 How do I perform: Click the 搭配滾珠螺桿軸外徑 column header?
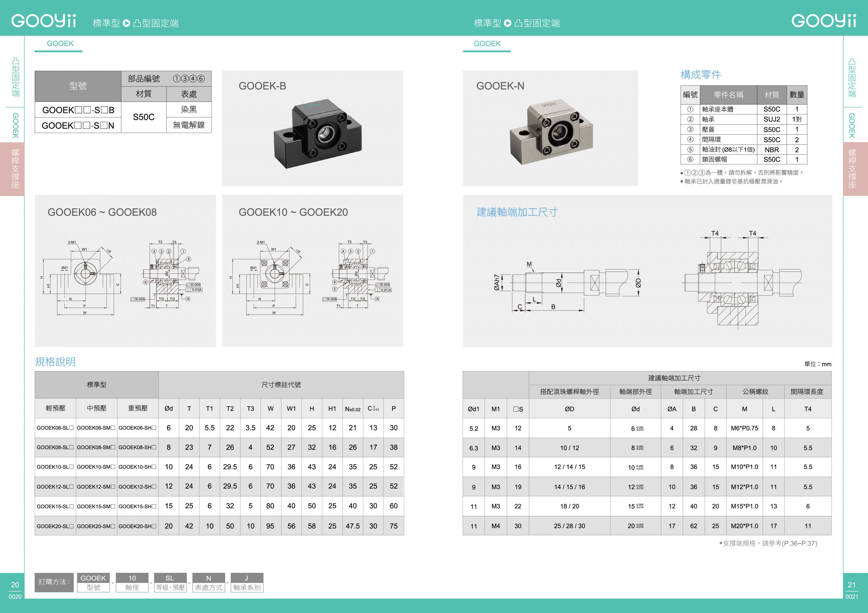569,391
